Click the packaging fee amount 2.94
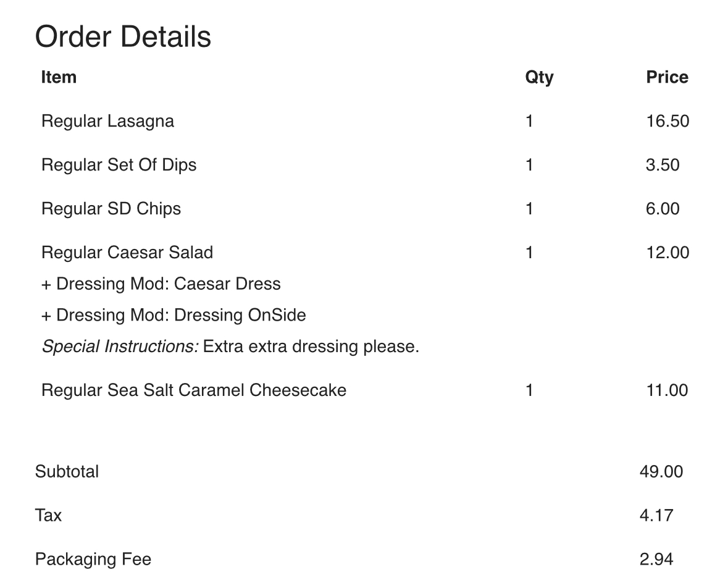This screenshot has width=728, height=585. tap(656, 560)
